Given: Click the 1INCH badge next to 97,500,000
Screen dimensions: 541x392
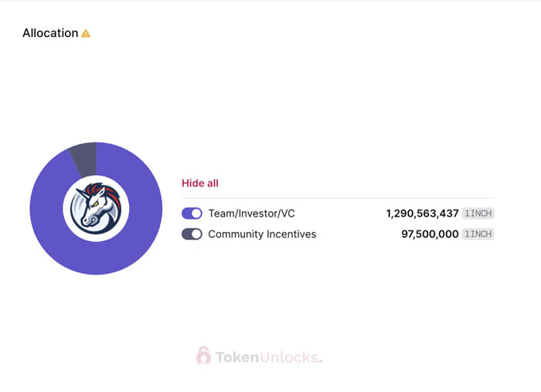Looking at the screenshot, I should click(478, 234).
